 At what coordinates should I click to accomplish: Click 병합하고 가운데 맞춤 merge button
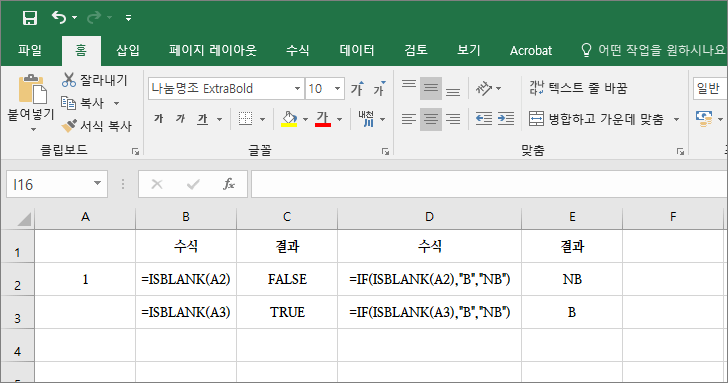596,119
